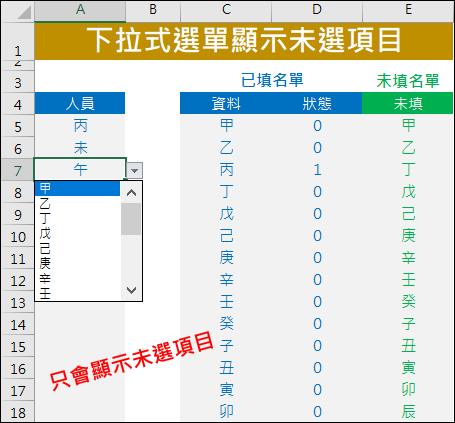This screenshot has width=455, height=423.
Task: Select column E header
Action: pyautogui.click(x=408, y=10)
